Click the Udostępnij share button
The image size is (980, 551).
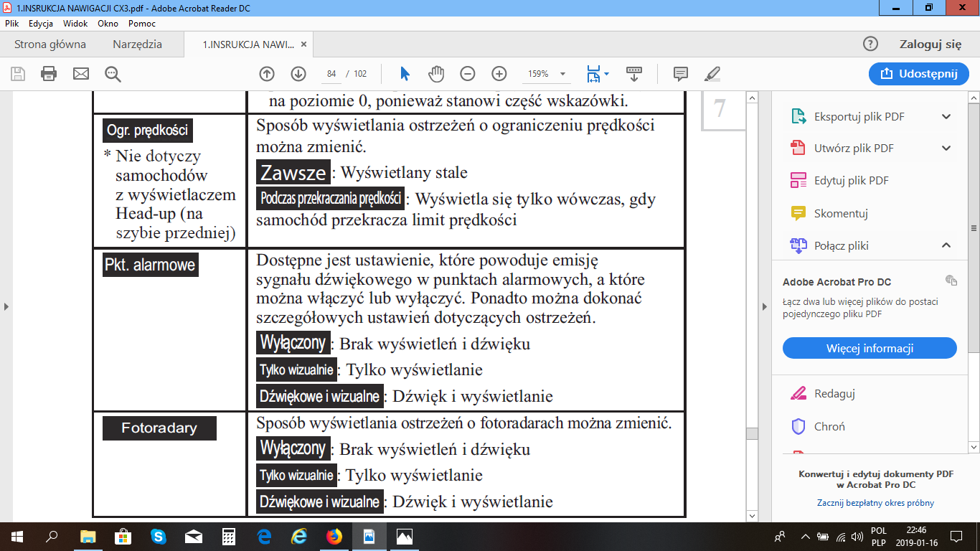(x=918, y=74)
